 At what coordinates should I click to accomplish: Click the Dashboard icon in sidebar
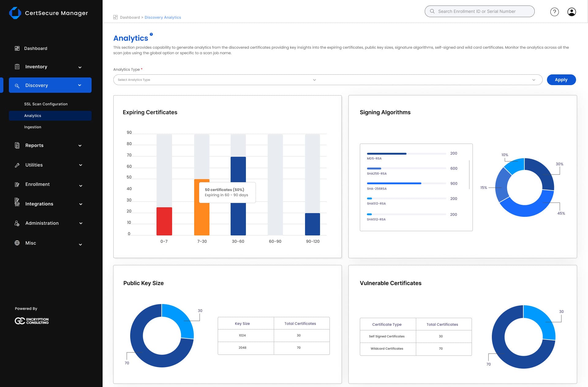17,48
